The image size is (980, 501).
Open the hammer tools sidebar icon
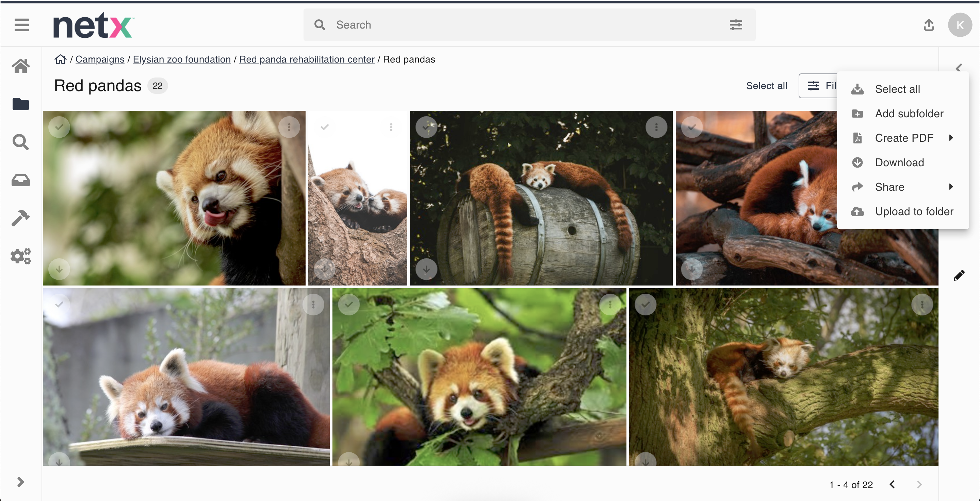(20, 218)
